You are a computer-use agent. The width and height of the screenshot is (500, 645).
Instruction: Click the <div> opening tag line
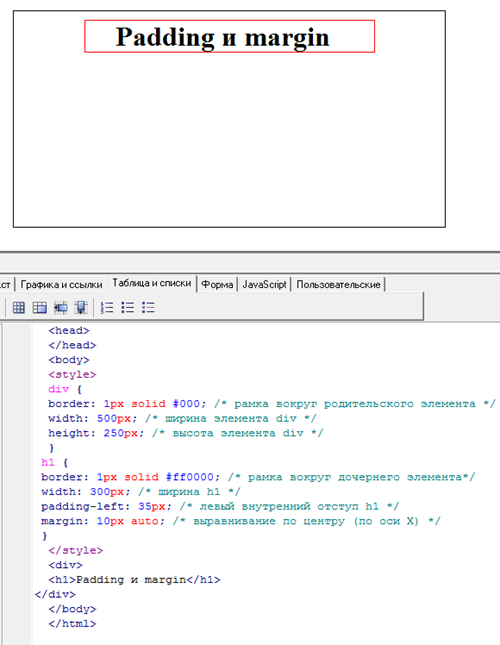tap(65, 565)
